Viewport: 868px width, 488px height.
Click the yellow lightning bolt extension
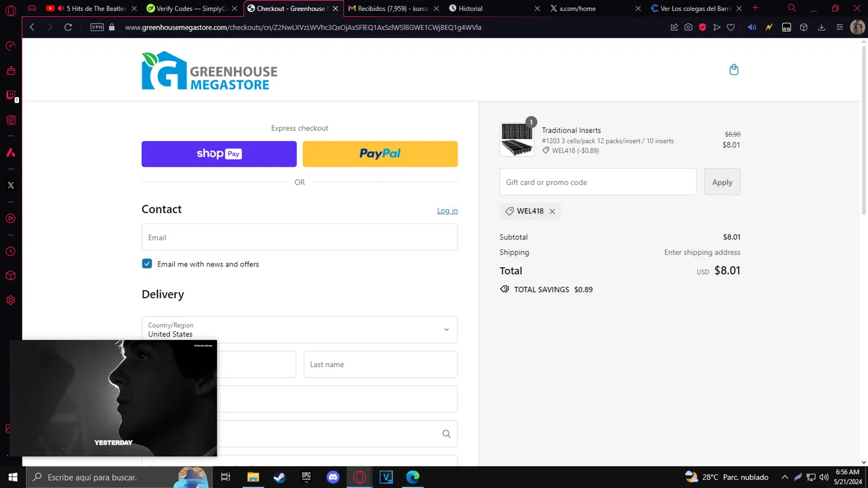769,27
